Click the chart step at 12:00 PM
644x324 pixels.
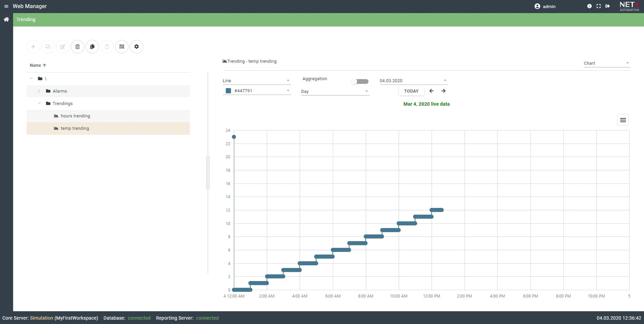click(x=437, y=210)
